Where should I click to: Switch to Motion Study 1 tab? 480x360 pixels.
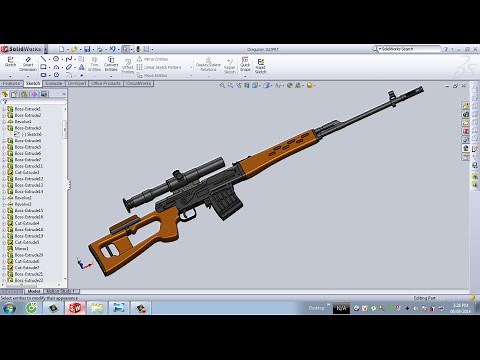pyautogui.click(x=61, y=291)
